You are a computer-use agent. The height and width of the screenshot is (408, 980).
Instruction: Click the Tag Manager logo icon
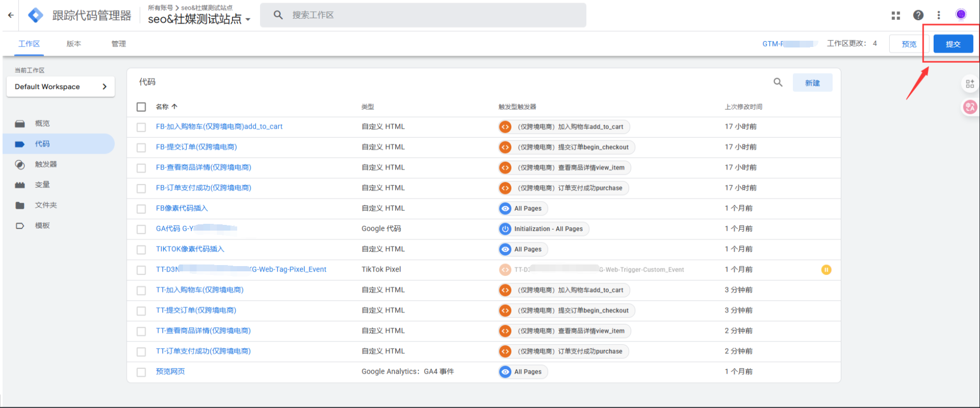point(35,15)
